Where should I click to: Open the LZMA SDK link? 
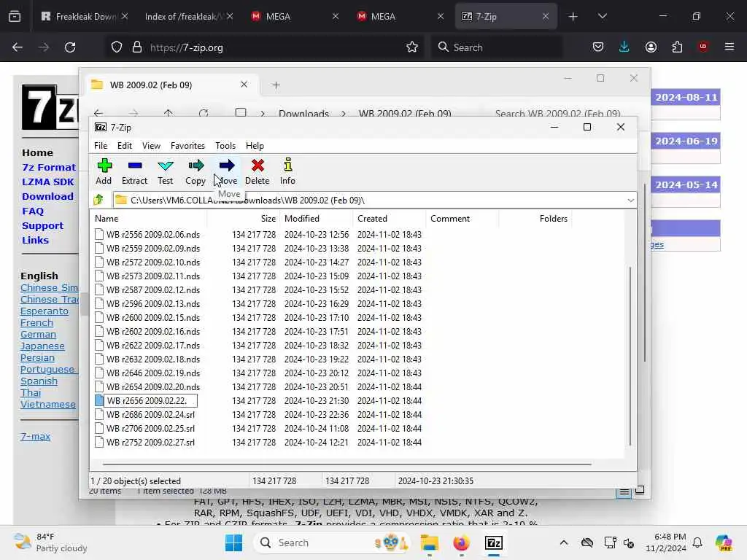click(47, 182)
